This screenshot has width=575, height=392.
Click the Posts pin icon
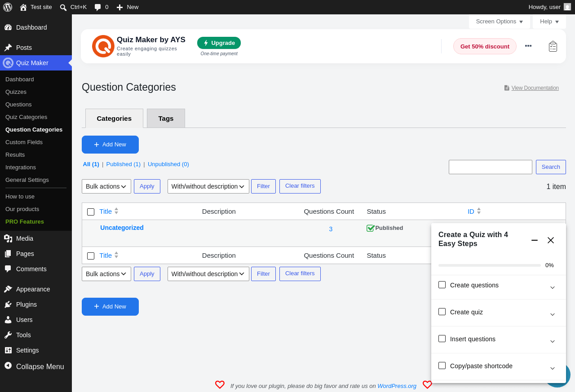[x=8, y=48]
